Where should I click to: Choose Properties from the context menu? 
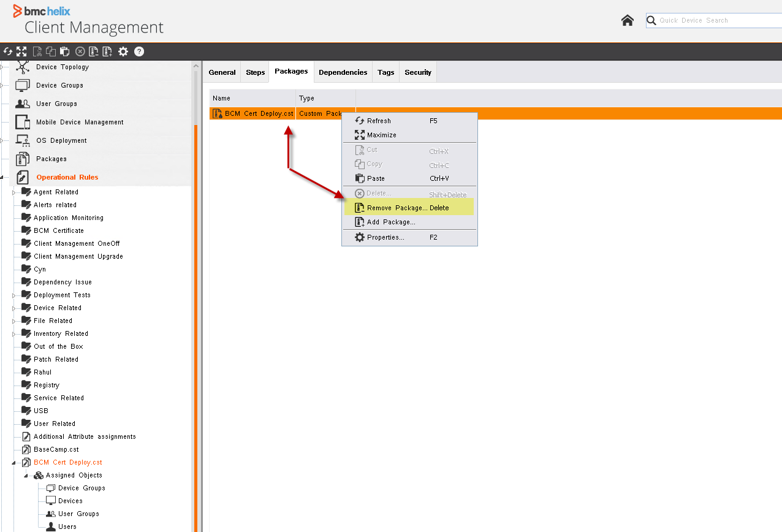pyautogui.click(x=409, y=237)
